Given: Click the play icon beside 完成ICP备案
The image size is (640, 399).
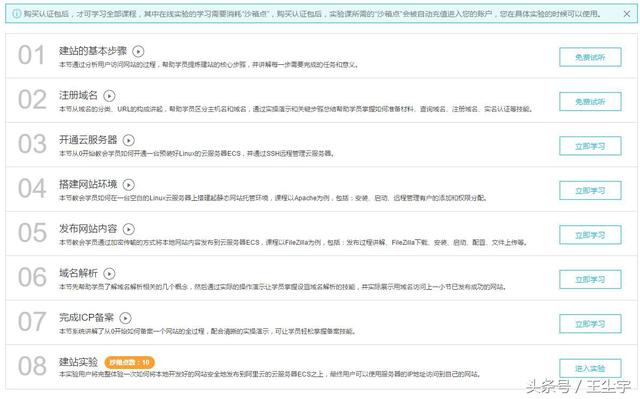Looking at the screenshot, I should (125, 318).
